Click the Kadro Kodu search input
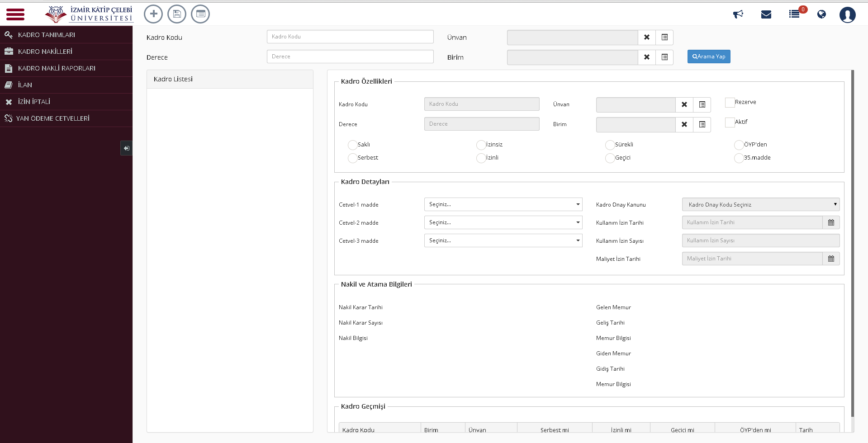This screenshot has width=868, height=443. click(x=350, y=37)
